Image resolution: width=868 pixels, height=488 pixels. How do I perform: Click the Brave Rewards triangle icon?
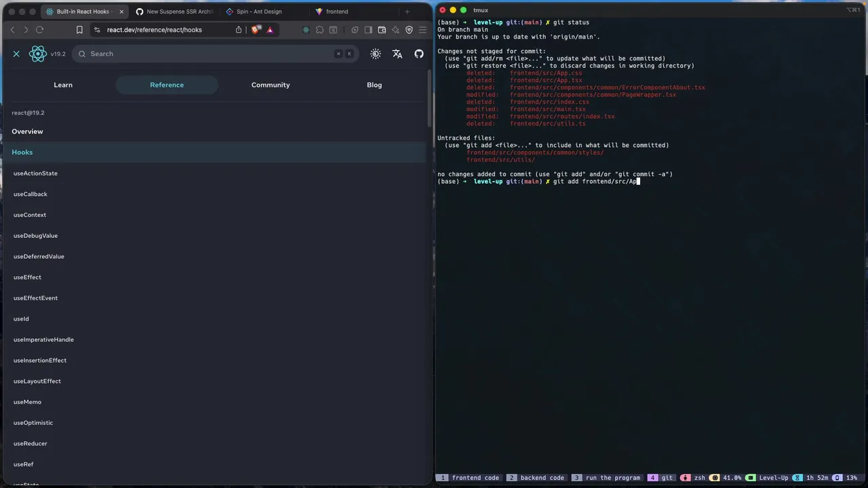click(270, 30)
